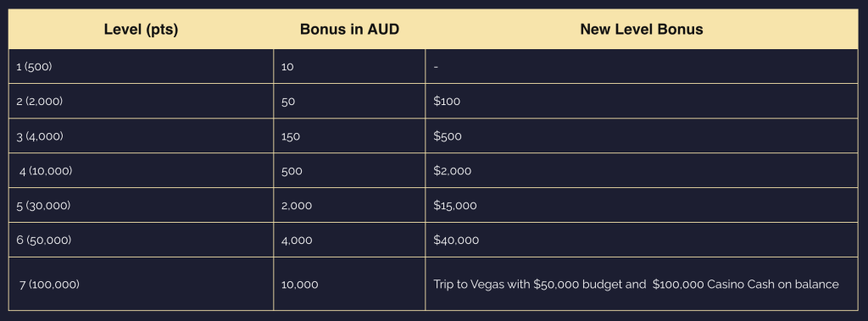Click the Trip to Vegas bonus text
Viewport: 868px width, 321px height.
pyautogui.click(x=636, y=285)
